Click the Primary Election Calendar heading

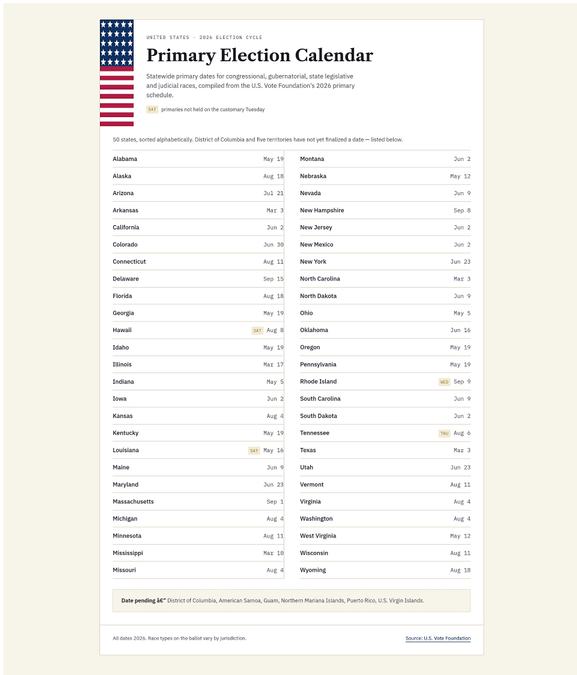(260, 55)
